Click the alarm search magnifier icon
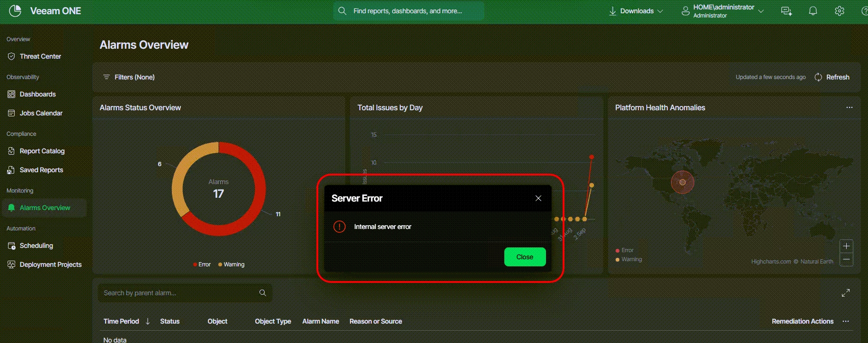Viewport: 868px width, 343px height. 263,293
